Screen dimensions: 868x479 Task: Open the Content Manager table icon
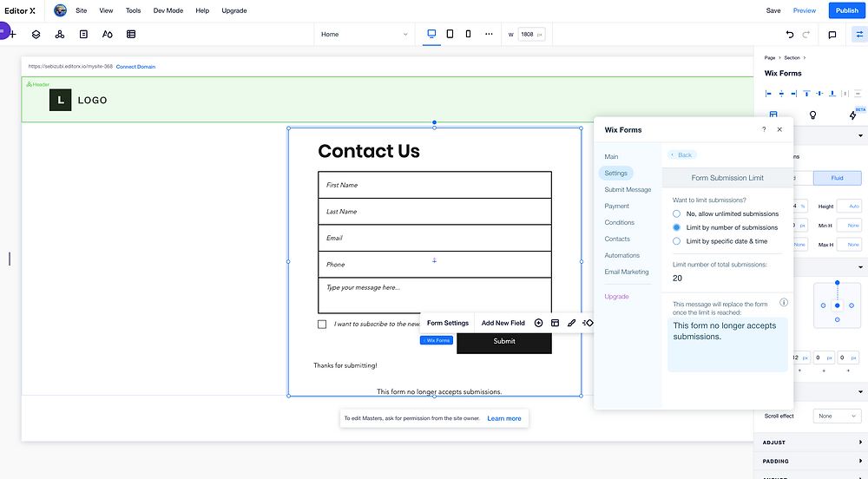[x=131, y=35]
